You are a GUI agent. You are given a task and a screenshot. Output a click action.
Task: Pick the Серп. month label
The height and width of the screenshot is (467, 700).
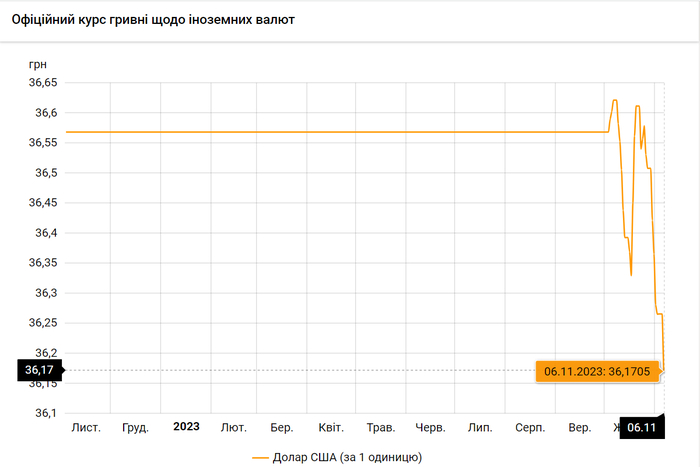(x=530, y=427)
